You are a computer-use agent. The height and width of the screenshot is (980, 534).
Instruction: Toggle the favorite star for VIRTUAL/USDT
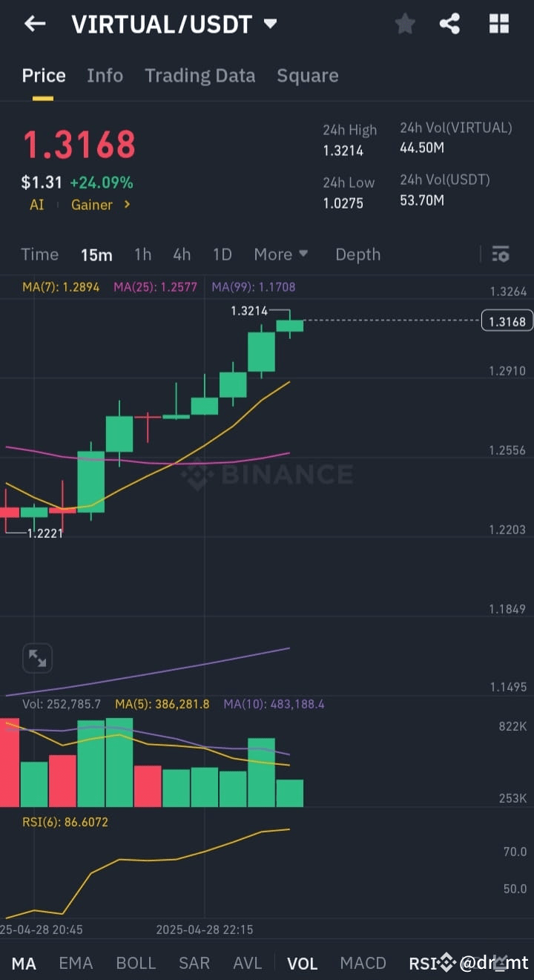tap(405, 23)
